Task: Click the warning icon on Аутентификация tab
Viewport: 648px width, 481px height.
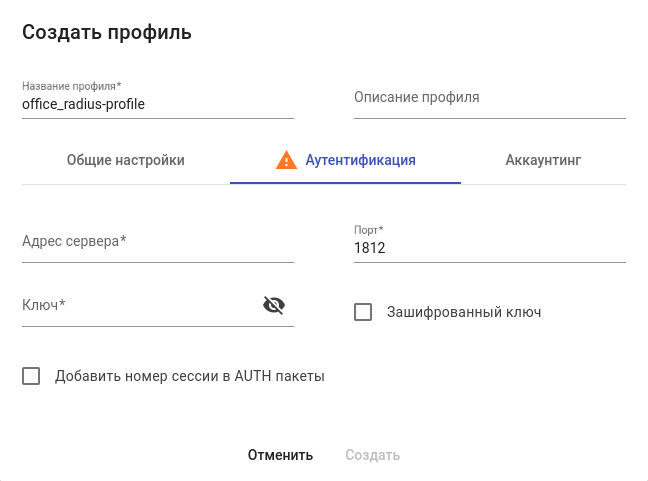Action: (x=287, y=160)
